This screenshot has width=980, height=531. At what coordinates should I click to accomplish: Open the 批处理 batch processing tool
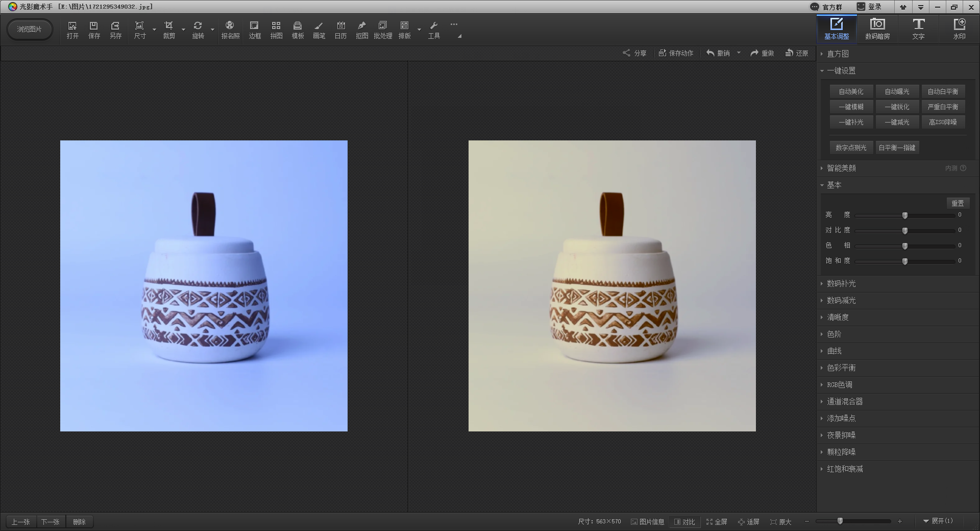pos(383,30)
